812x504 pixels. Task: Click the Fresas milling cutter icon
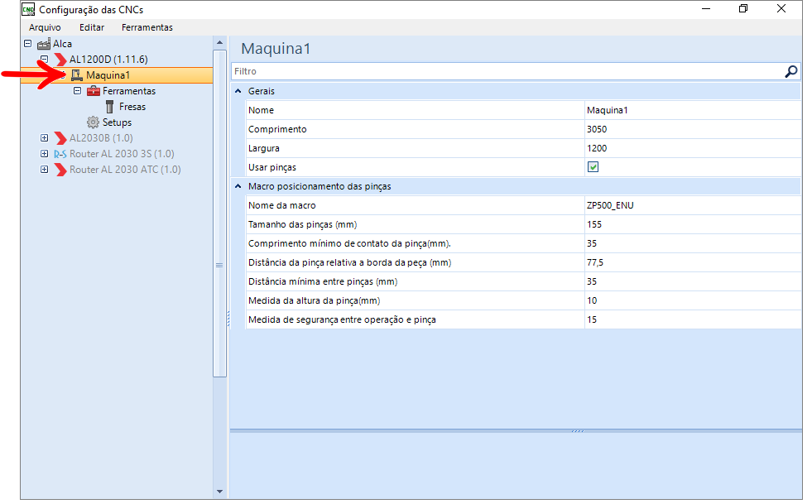(109, 107)
